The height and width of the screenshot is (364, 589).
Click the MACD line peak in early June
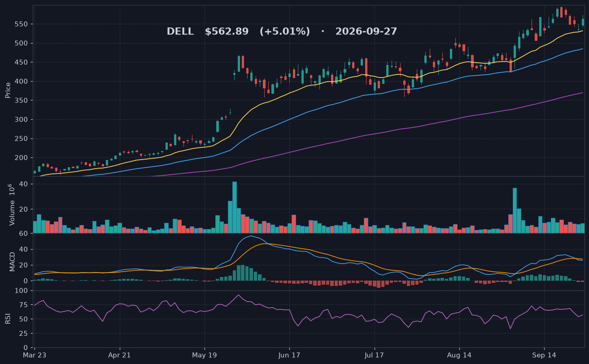pyautogui.click(x=251, y=236)
